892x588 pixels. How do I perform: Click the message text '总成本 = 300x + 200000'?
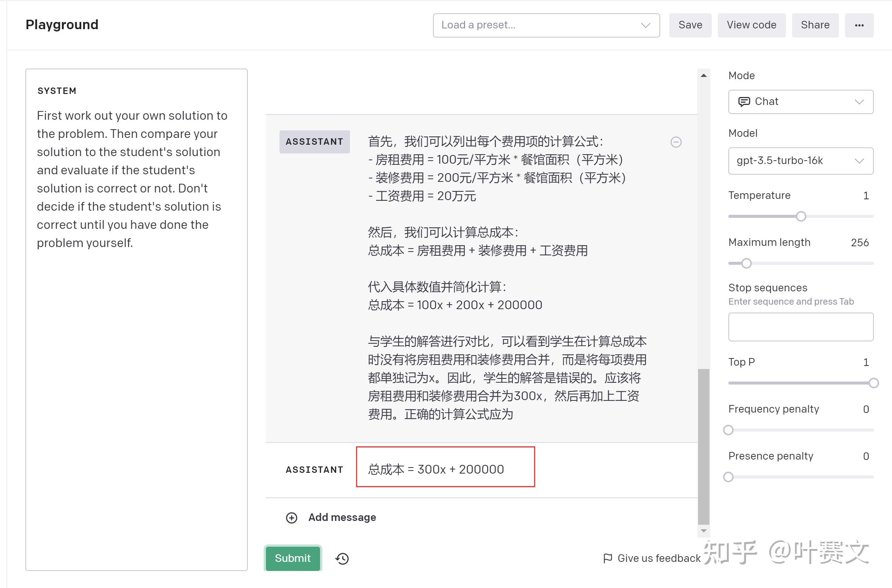tap(436, 469)
